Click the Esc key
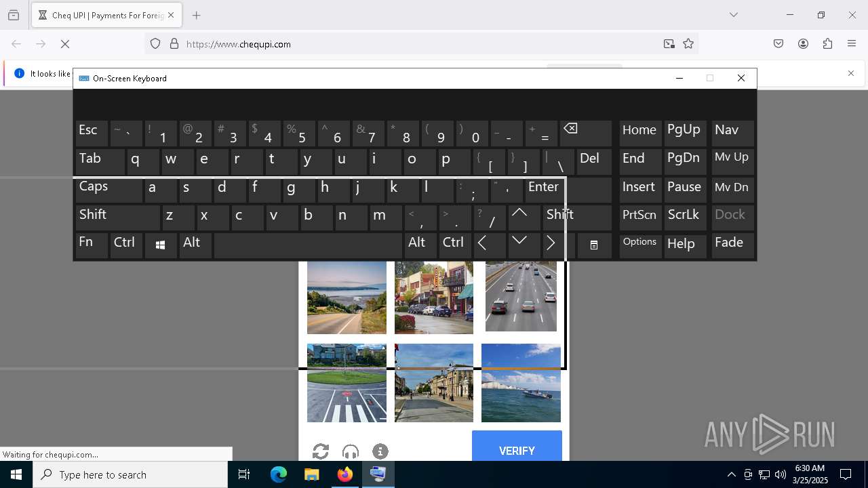 click(x=92, y=134)
